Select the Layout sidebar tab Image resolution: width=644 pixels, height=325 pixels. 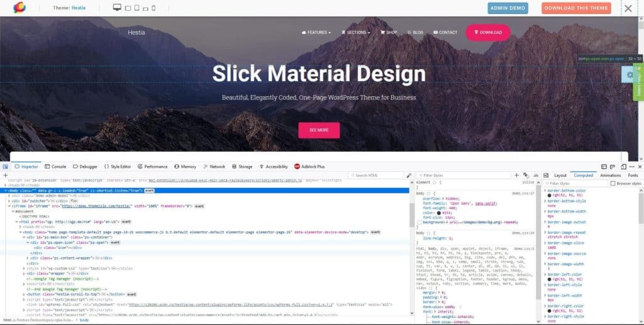560,175
